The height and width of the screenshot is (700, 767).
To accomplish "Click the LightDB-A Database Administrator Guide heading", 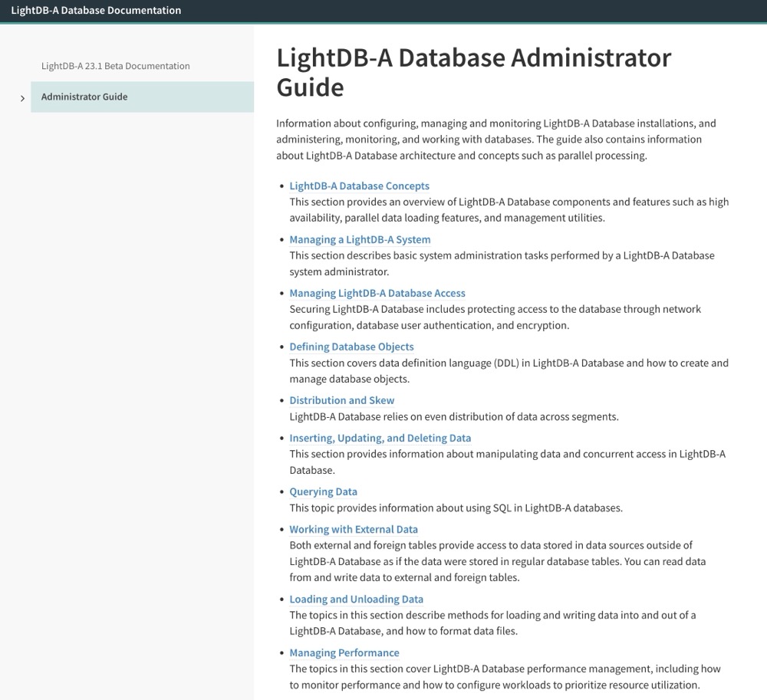I will (473, 72).
